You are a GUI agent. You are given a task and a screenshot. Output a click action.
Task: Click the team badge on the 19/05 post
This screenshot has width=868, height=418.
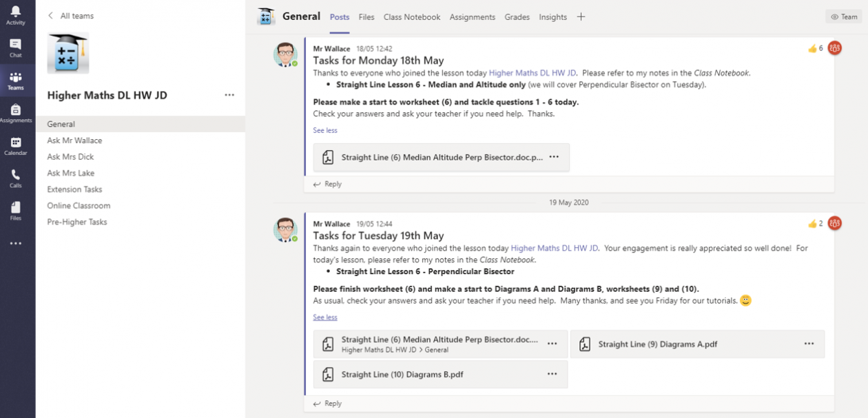(x=835, y=223)
